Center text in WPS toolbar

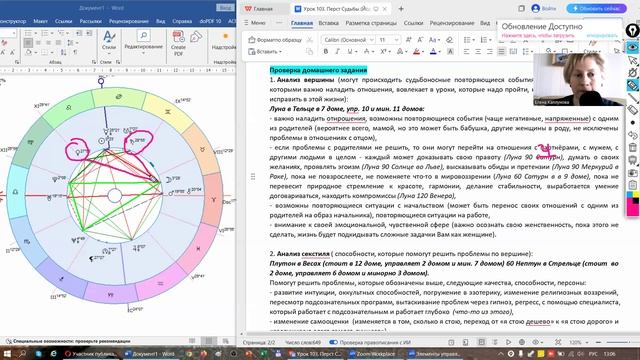coord(478,51)
